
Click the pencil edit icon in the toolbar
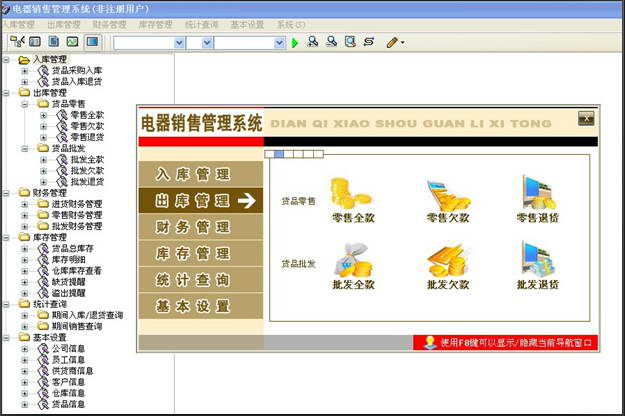[x=392, y=42]
